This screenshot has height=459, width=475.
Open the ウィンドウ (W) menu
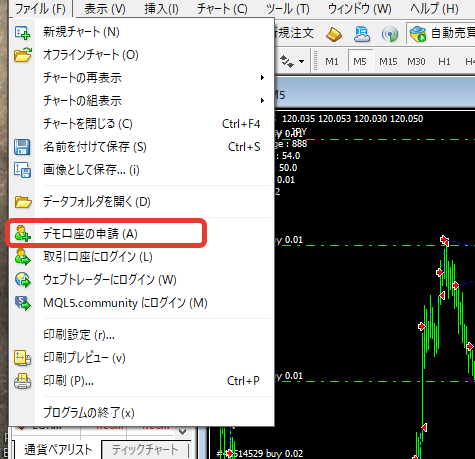coord(360,9)
